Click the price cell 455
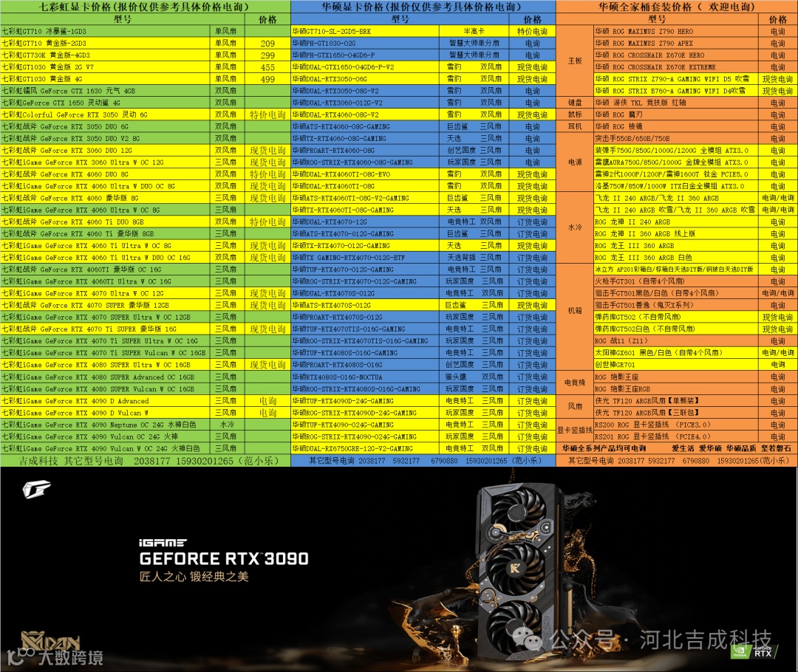Image resolution: width=798 pixels, height=672 pixels. pyautogui.click(x=267, y=67)
